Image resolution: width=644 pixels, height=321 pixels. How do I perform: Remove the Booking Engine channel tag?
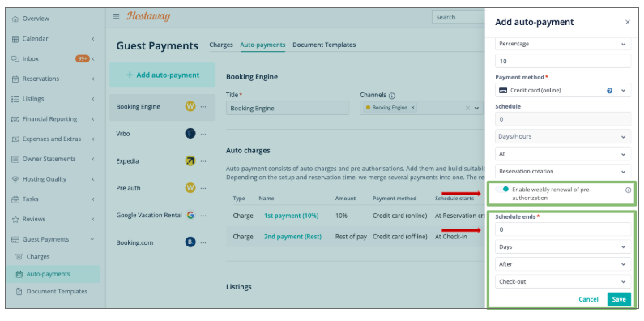pos(413,108)
